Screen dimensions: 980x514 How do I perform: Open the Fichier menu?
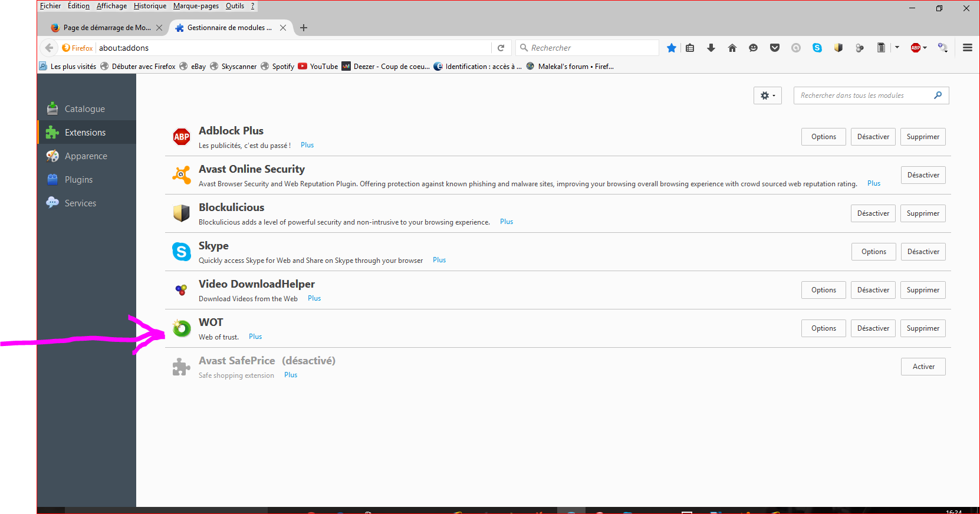[x=50, y=6]
